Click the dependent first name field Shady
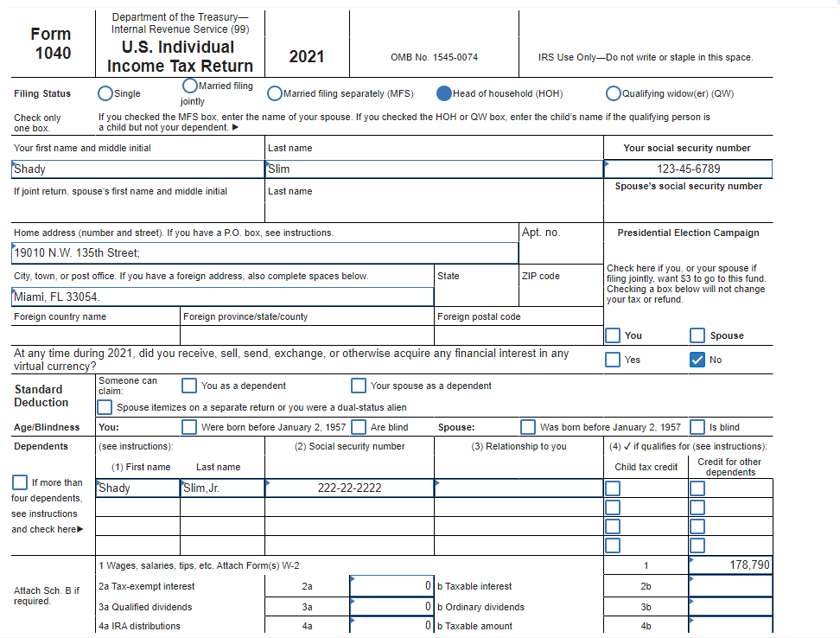840x638 pixels. 137,488
